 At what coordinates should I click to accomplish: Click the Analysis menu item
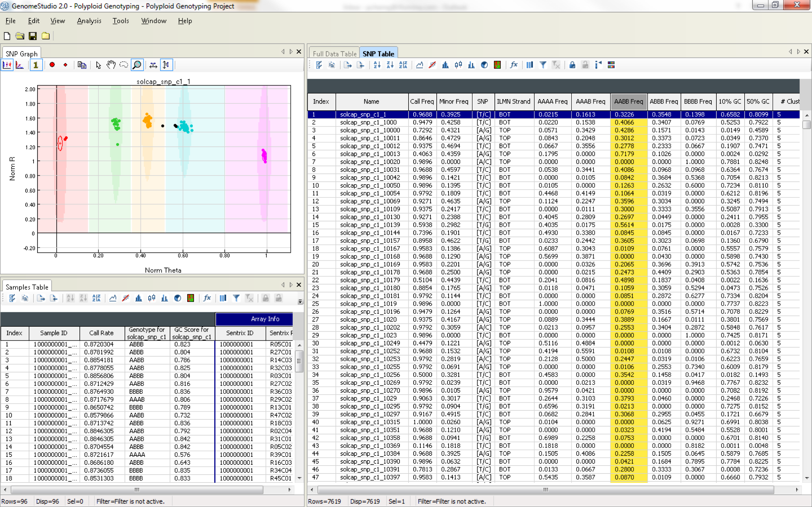coord(89,22)
